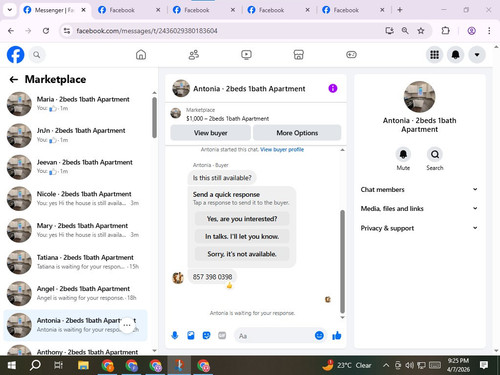Attach a file with the photo icon
Image resolution: width=500 pixels, height=375 pixels.
tap(191, 335)
